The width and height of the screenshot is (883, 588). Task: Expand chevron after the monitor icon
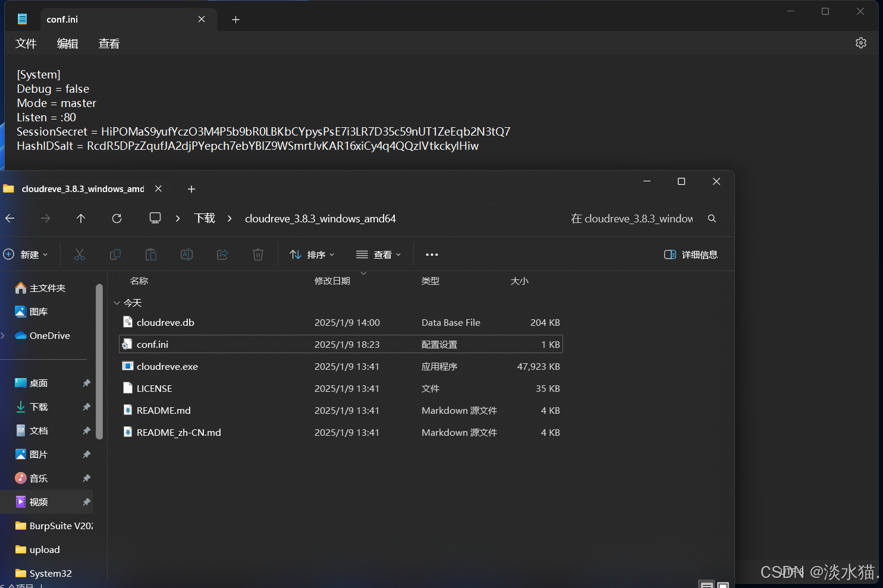[x=178, y=218]
